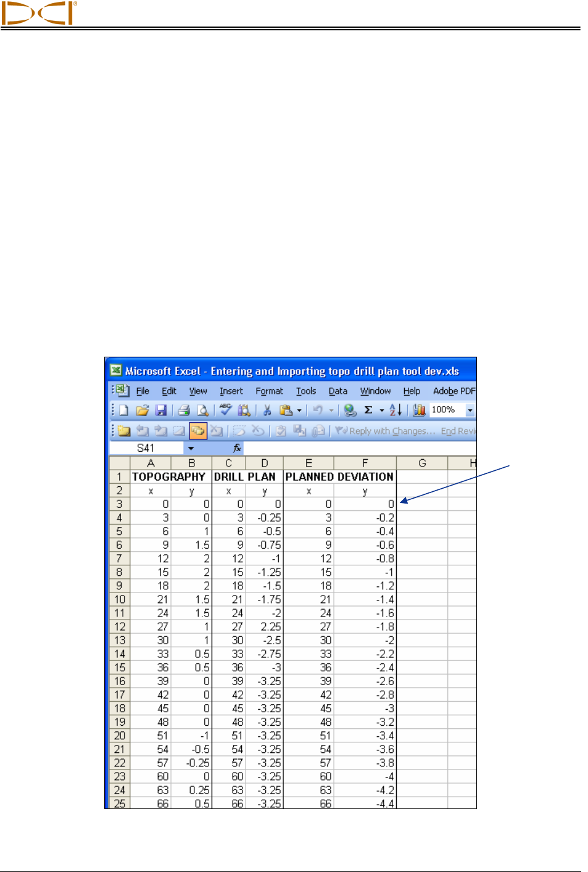Image resolution: width=588 pixels, height=872 pixels.
Task: Select the DRILL PLAN cell
Action: tap(245, 477)
